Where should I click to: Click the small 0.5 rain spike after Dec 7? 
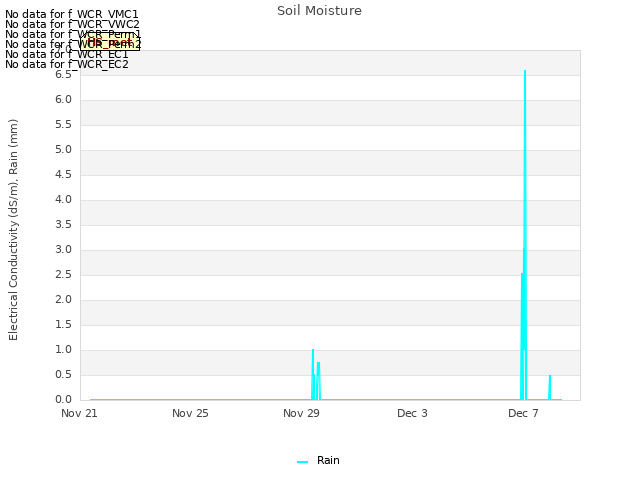pos(550,387)
